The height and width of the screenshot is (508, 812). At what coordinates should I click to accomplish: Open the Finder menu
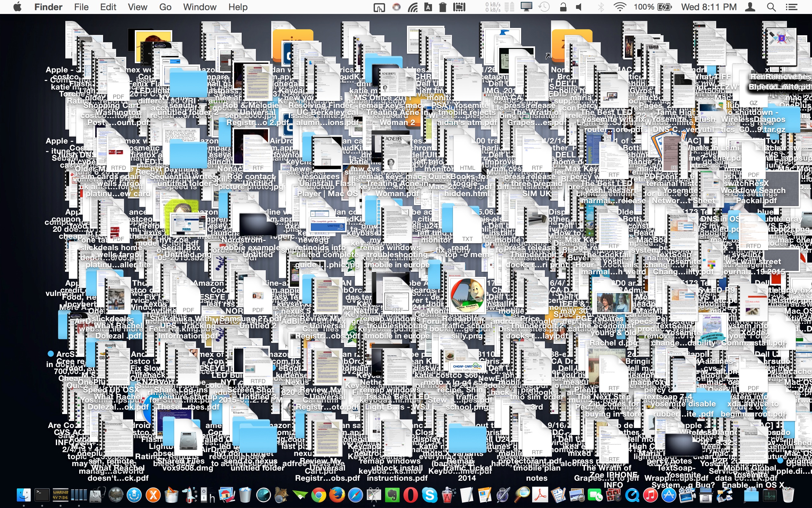48,7
